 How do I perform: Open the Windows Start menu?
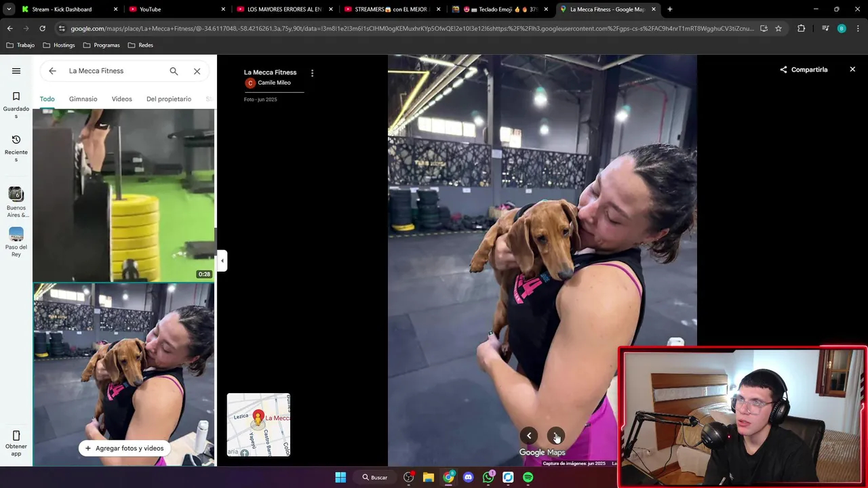340,477
